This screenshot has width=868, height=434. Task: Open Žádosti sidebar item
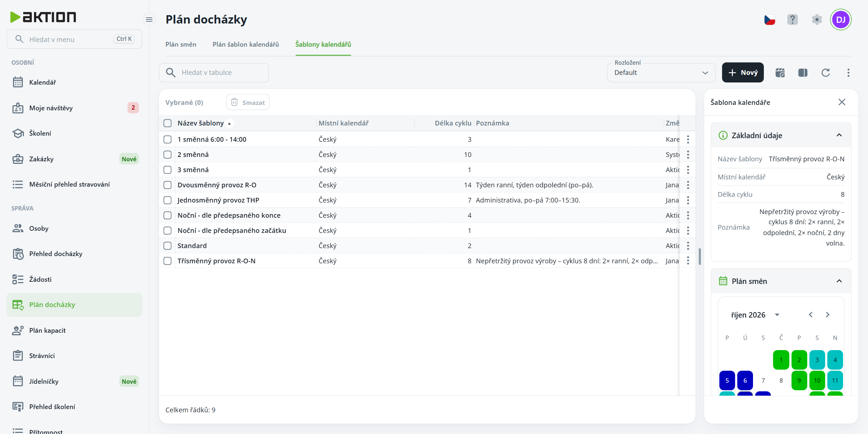(x=74, y=280)
